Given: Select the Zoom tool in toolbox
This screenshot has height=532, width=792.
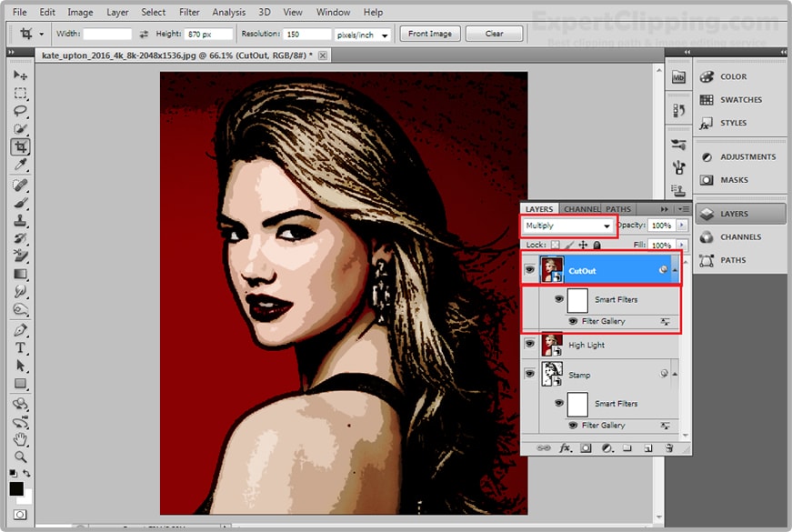Looking at the screenshot, I should point(20,457).
